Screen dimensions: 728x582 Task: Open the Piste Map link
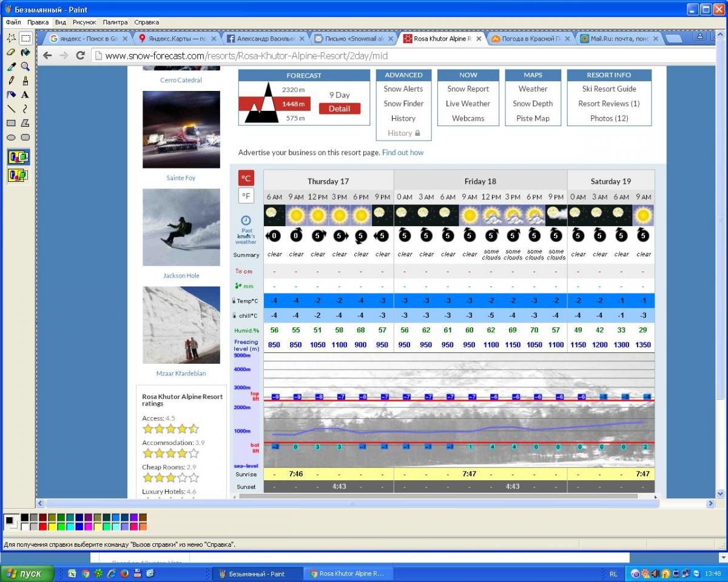[533, 118]
